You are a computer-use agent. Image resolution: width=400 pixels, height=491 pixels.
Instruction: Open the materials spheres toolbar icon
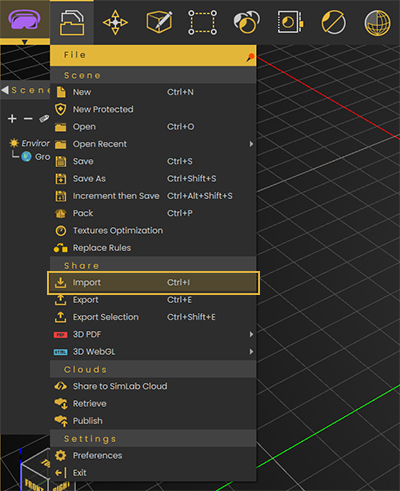246,22
